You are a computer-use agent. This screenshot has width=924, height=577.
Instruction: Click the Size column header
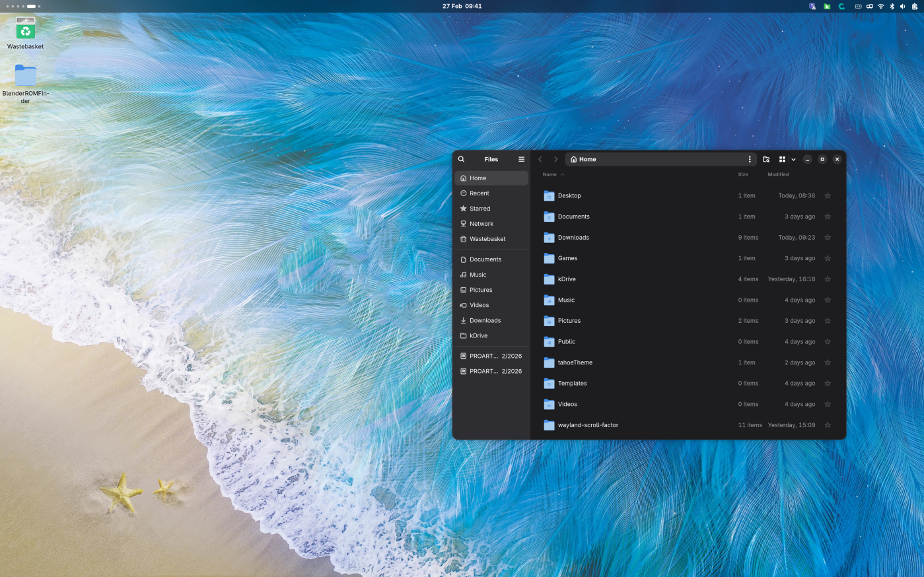point(743,174)
